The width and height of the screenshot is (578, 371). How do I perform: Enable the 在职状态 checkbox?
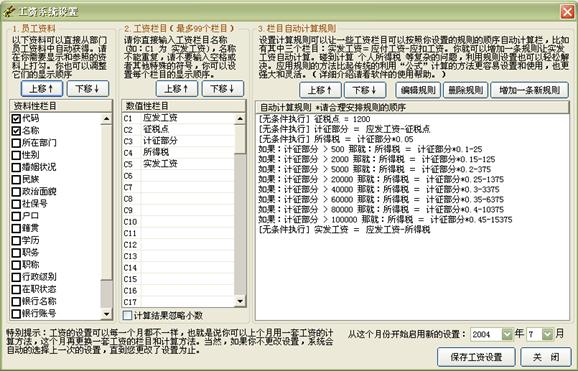point(16,289)
